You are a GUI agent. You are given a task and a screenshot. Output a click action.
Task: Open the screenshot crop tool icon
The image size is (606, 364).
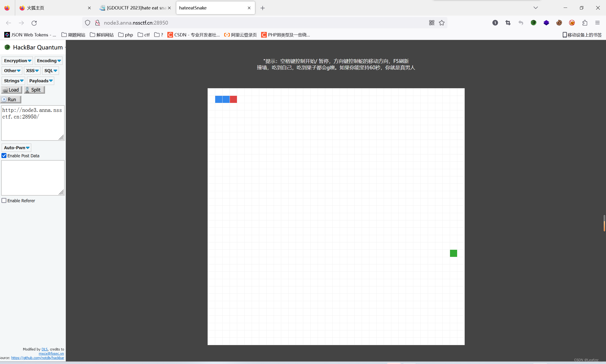coord(508,23)
